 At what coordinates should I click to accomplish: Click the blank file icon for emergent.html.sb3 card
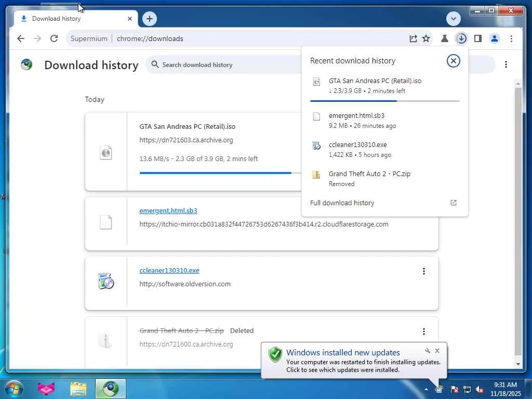[x=105, y=222]
